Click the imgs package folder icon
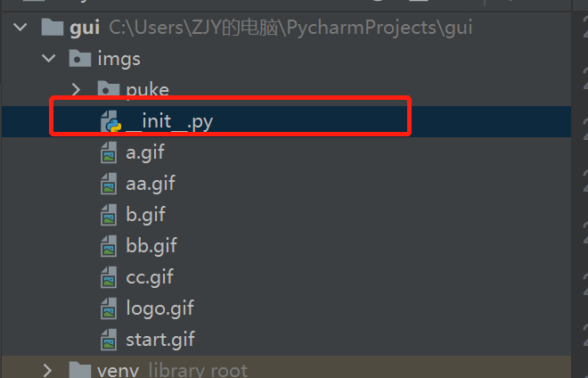588x378 pixels. pyautogui.click(x=80, y=58)
